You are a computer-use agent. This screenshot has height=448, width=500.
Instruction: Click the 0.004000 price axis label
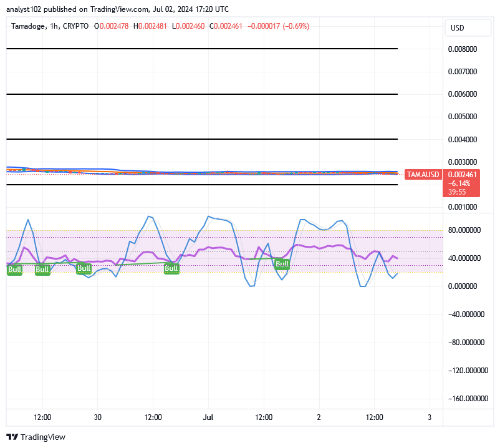coord(463,139)
